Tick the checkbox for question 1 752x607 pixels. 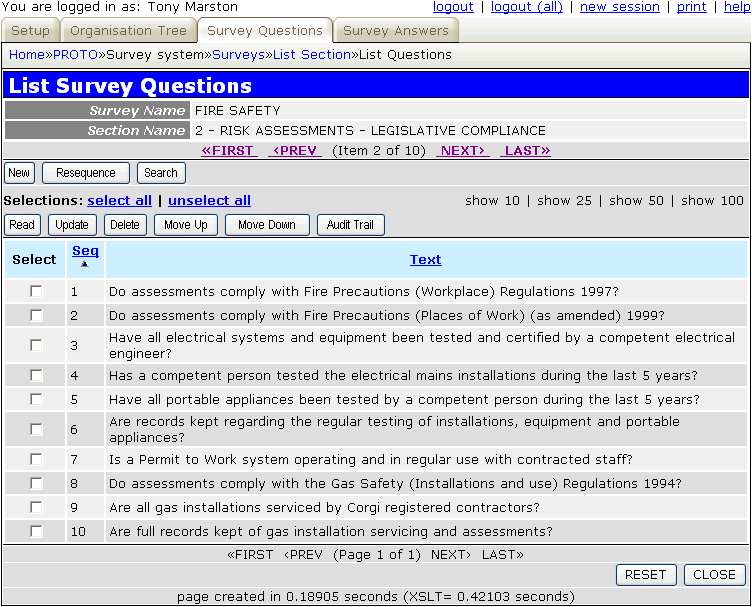(x=37, y=292)
